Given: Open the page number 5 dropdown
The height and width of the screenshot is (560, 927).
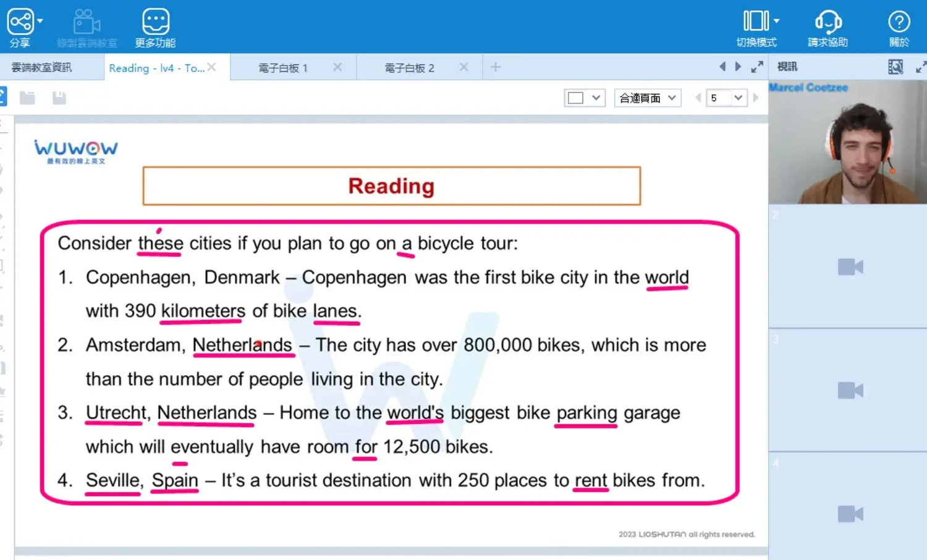Looking at the screenshot, I should (x=727, y=98).
